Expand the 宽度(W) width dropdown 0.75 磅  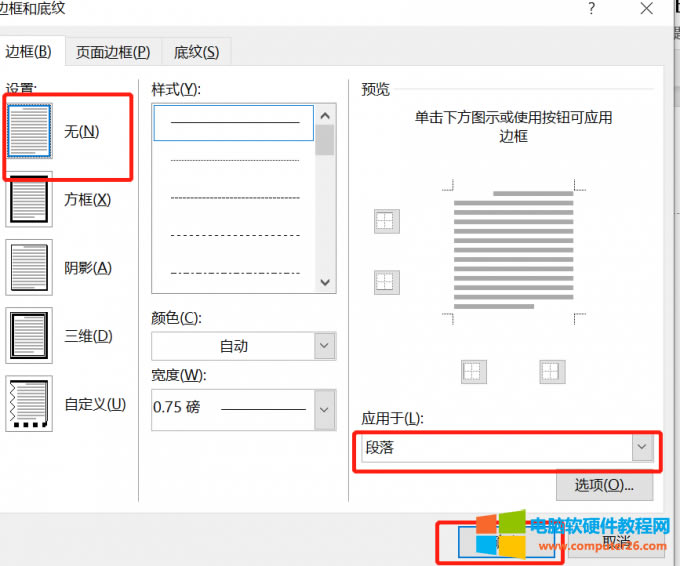(x=243, y=409)
